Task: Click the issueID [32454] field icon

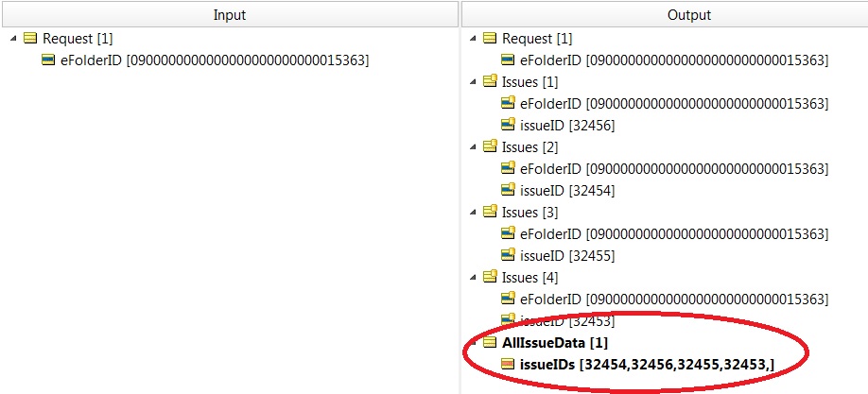Action: click(x=508, y=190)
